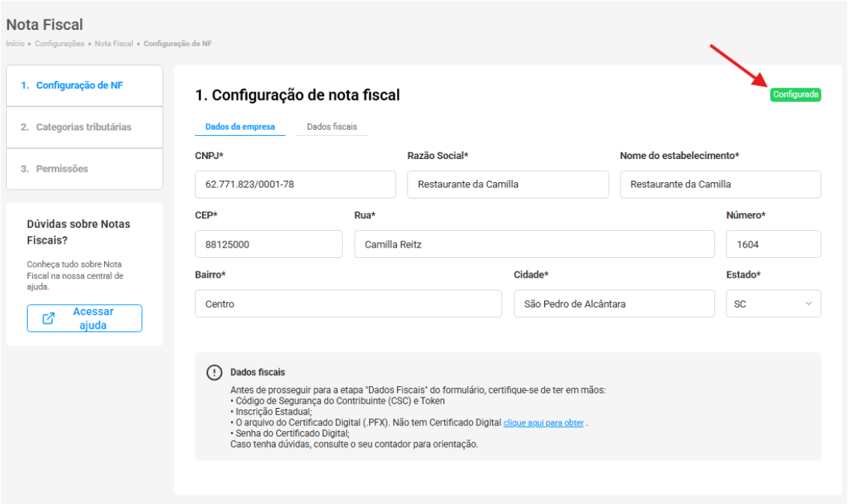Click the 'Código de Segurança do Contribuinte' line
The width and height of the screenshot is (848, 504).
(x=340, y=401)
